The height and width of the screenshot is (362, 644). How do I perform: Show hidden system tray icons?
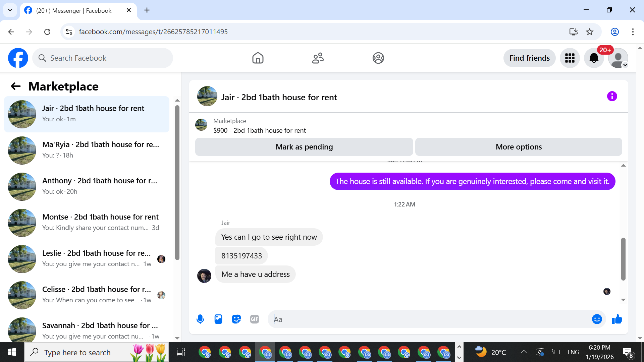524,352
